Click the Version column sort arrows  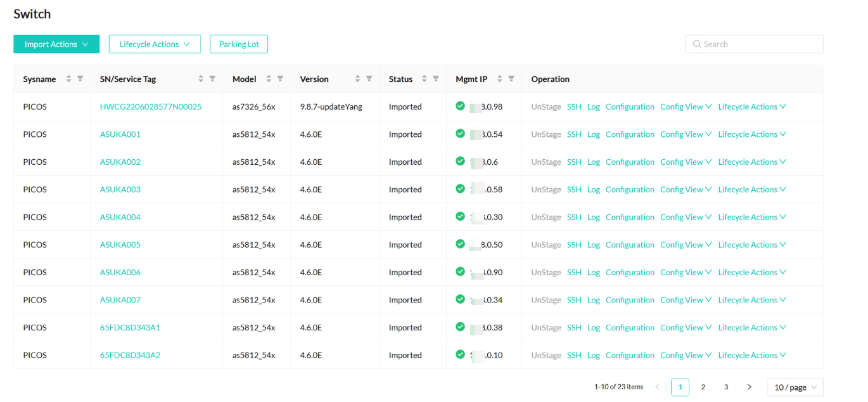point(357,79)
